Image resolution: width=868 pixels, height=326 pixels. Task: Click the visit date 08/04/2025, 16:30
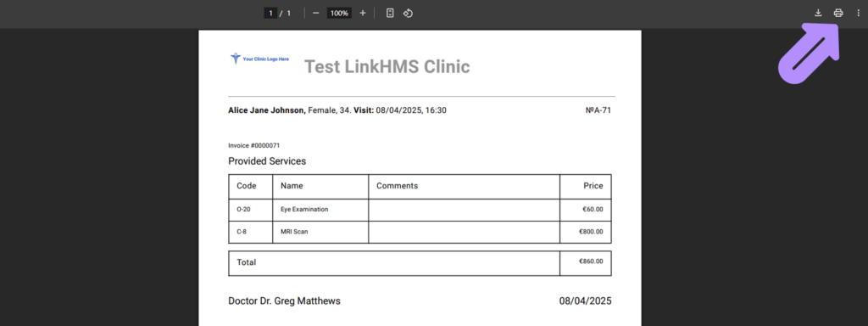411,110
